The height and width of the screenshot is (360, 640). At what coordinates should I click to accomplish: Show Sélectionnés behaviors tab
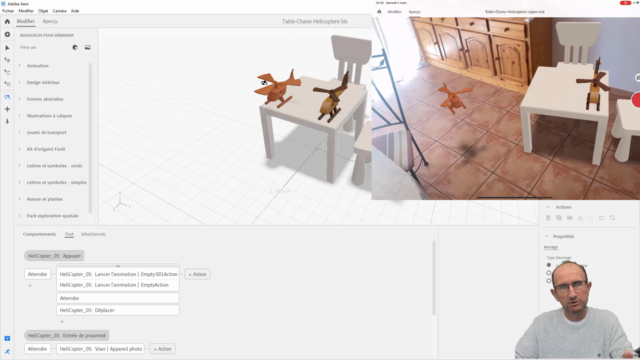(93, 234)
